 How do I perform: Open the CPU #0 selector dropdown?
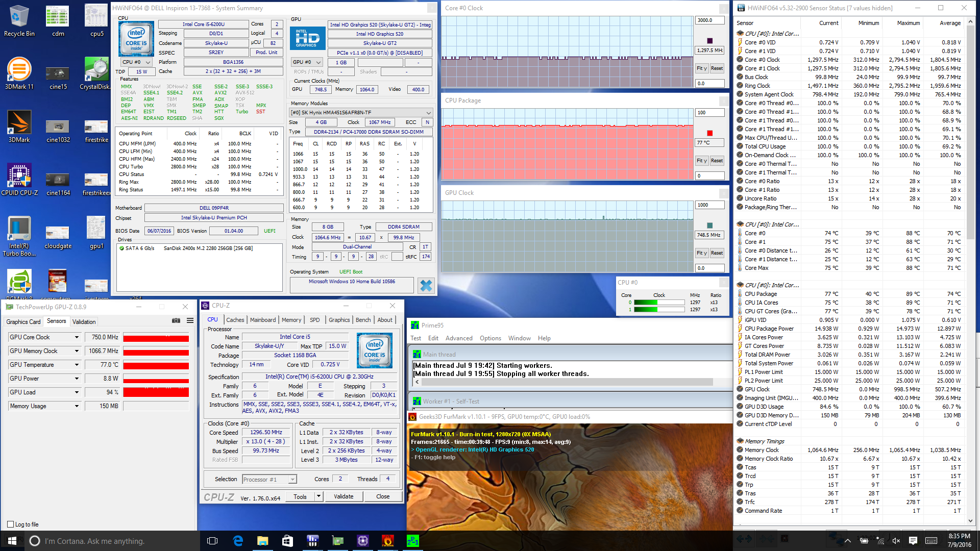coord(137,62)
